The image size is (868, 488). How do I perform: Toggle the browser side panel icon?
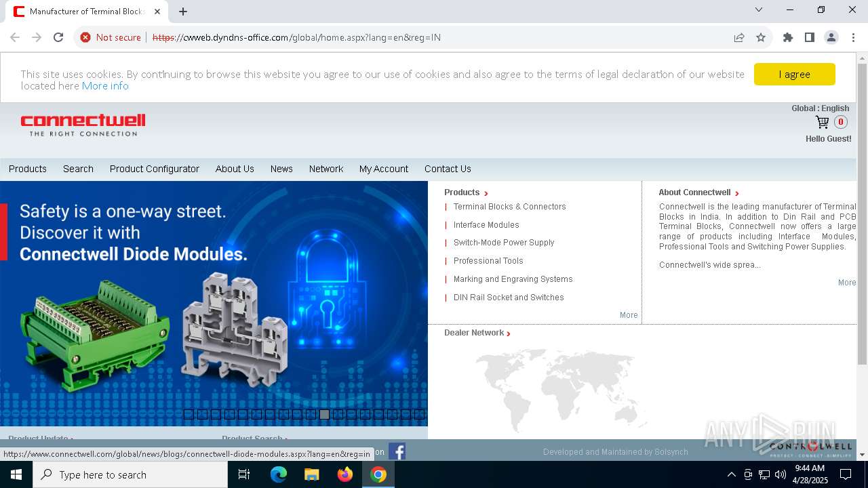click(x=809, y=37)
